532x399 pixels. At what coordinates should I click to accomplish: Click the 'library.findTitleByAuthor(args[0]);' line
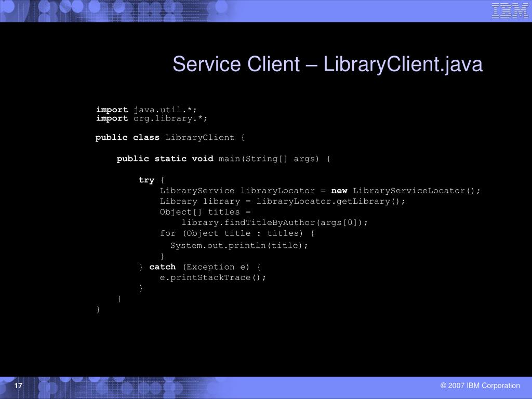pyautogui.click(x=274, y=222)
